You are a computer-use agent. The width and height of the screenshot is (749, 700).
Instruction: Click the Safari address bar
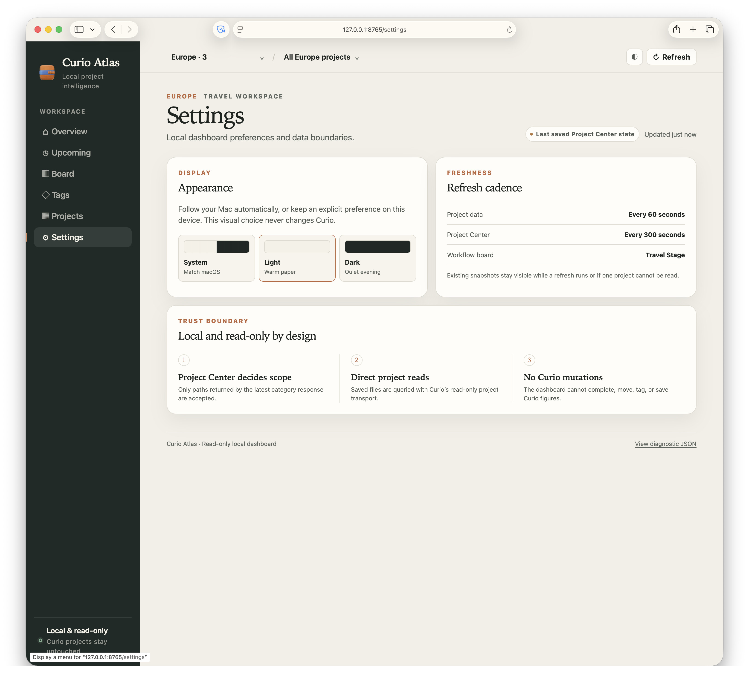click(x=374, y=29)
